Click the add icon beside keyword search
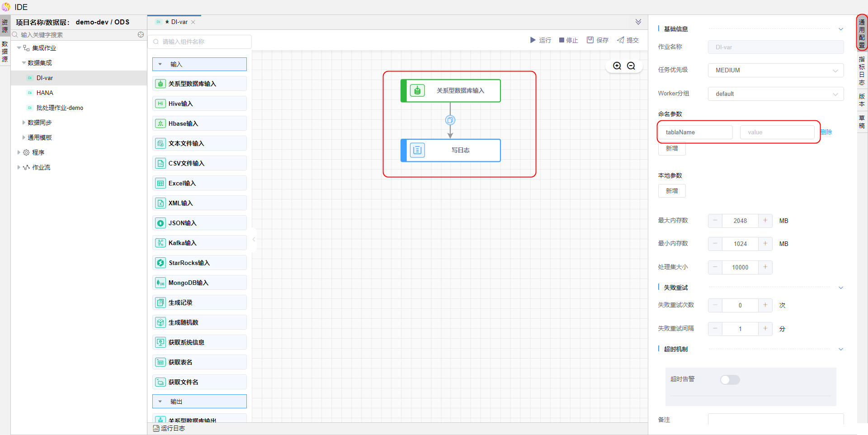Viewport: 868px width, 435px height. coord(141,35)
